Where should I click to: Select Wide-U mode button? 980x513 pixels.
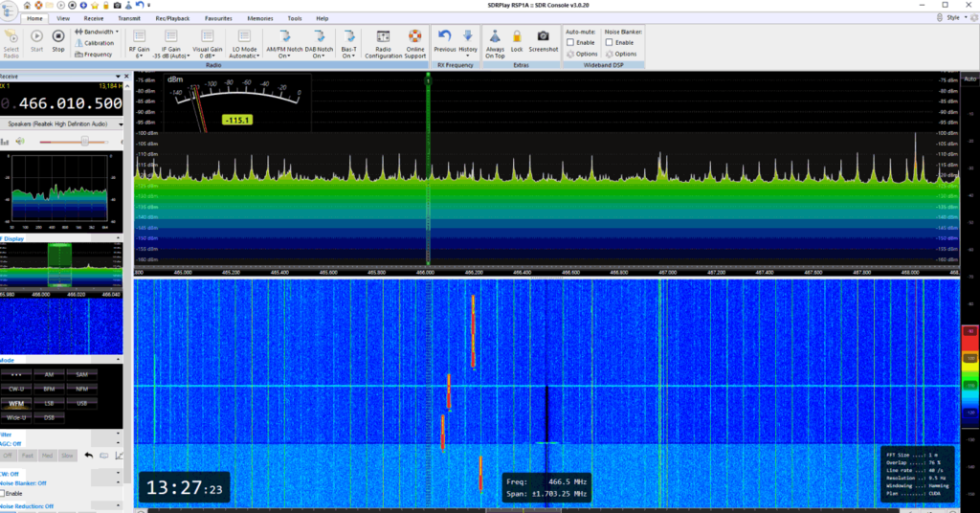[16, 418]
